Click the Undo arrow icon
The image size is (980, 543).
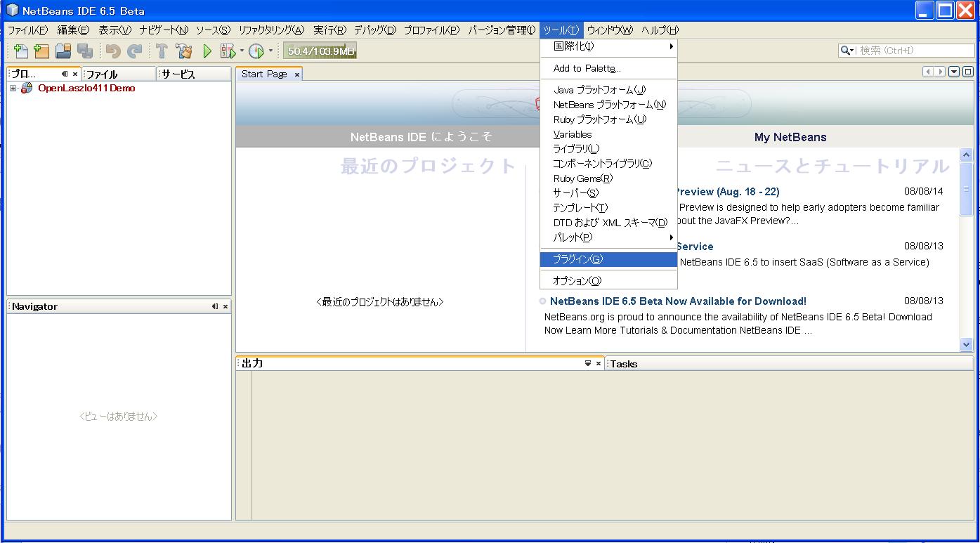click(113, 51)
